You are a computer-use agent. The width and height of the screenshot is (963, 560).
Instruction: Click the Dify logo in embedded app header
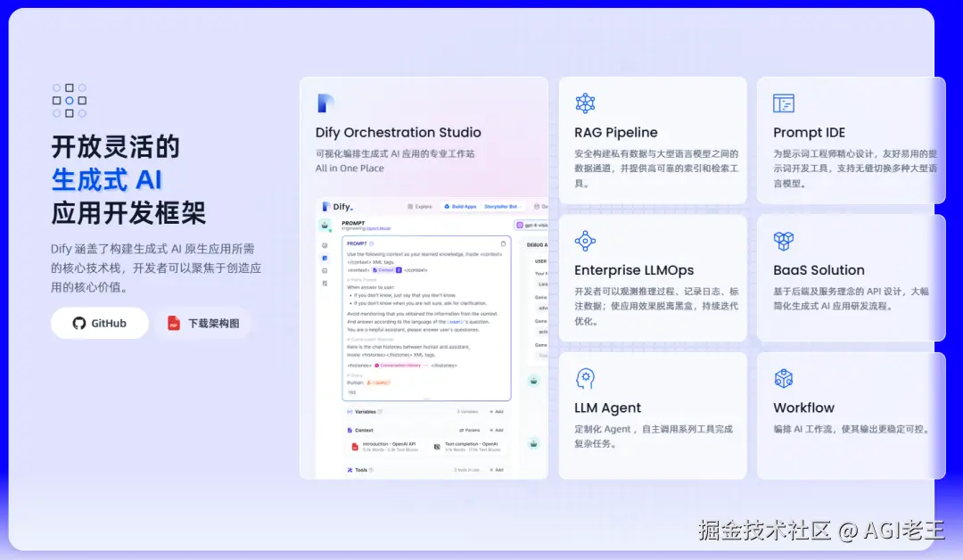pos(338,207)
